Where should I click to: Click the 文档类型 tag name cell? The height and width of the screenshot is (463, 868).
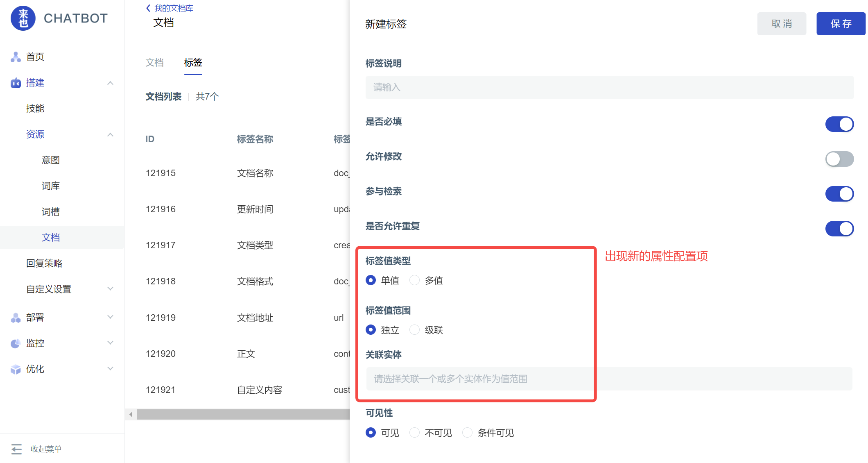point(255,245)
